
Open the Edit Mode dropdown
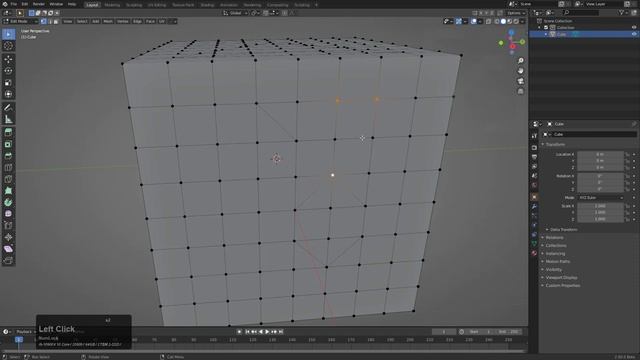point(21,21)
